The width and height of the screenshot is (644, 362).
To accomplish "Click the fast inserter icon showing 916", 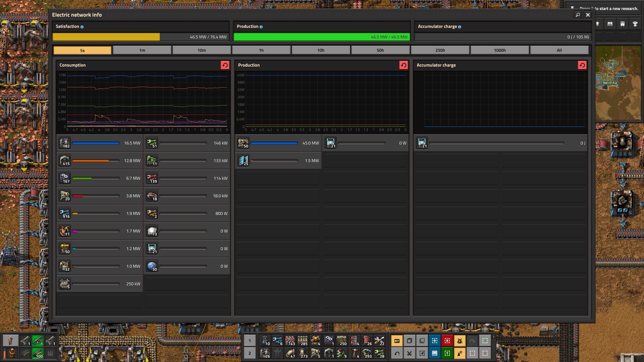I will pyautogui.click(x=65, y=213).
